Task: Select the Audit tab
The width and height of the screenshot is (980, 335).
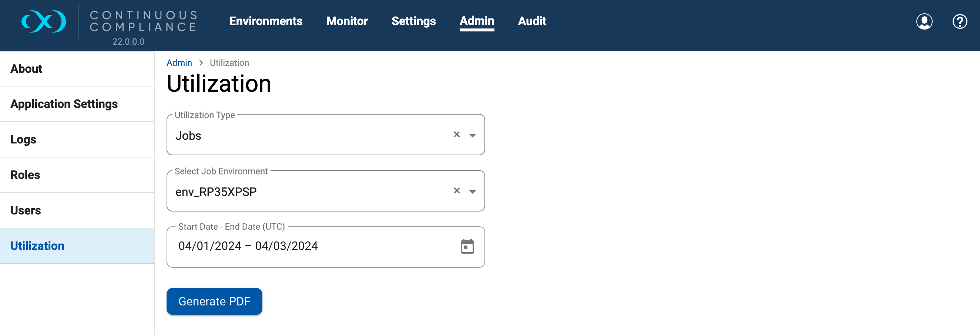Action: pyautogui.click(x=531, y=21)
